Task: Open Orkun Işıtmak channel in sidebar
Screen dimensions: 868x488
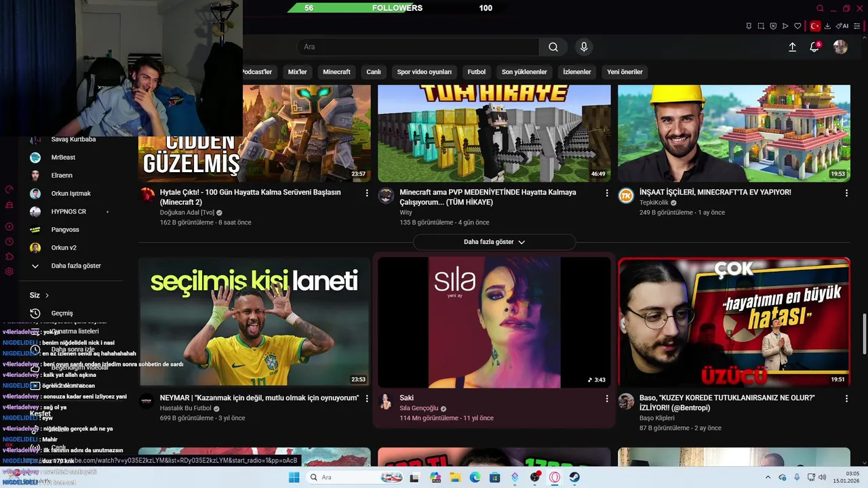Action: point(71,193)
